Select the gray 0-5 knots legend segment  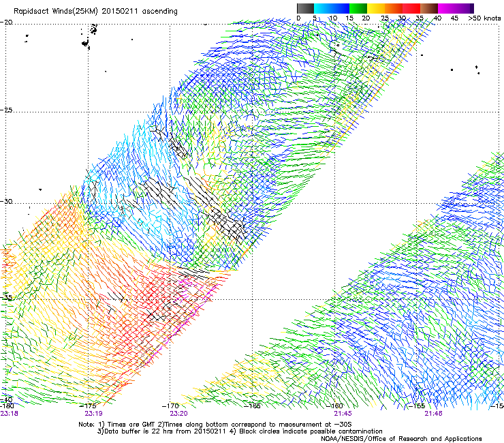(305, 8)
